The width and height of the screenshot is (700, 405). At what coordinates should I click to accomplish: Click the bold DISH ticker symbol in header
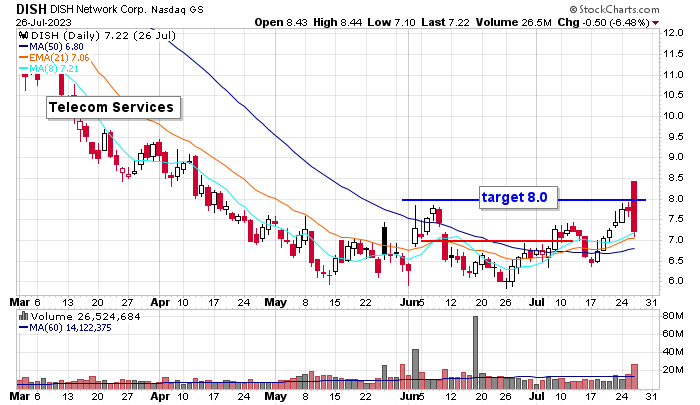31,9
